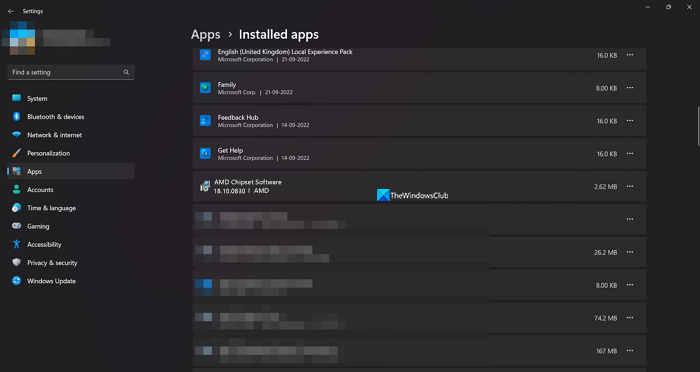700x372 pixels.
Task: Click the pixelated user profile picture
Action: 18,38
